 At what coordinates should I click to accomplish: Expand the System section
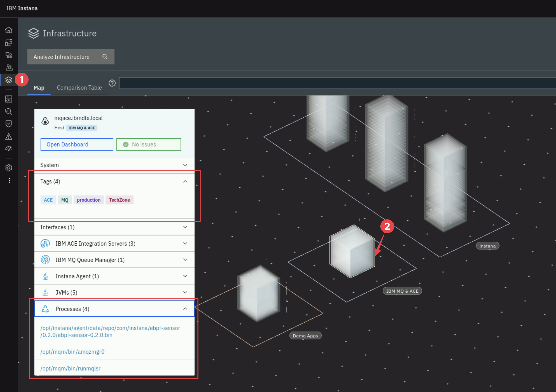[x=114, y=165]
